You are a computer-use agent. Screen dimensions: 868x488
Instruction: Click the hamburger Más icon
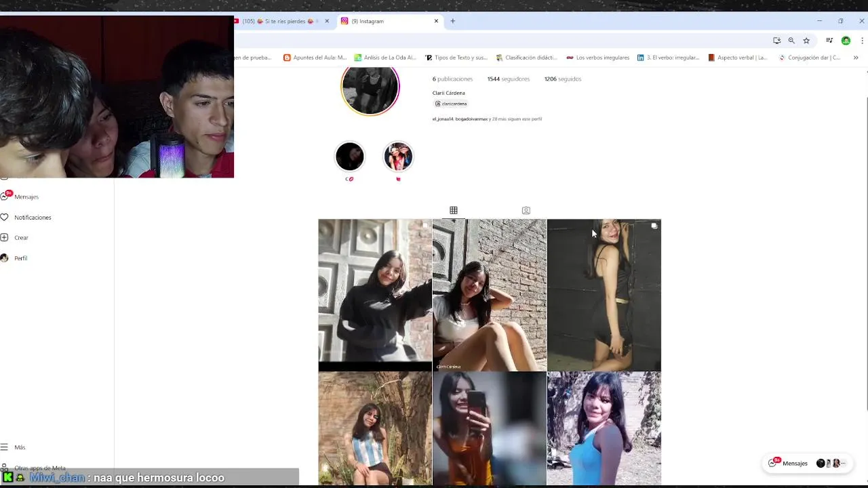4,447
